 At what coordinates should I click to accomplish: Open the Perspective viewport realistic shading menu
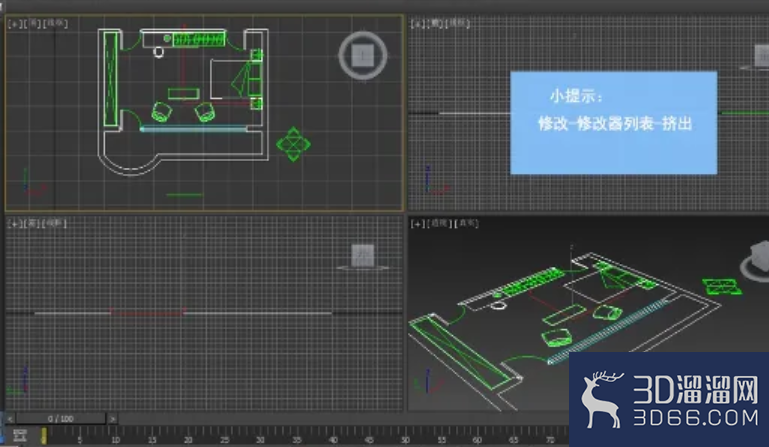click(x=467, y=223)
